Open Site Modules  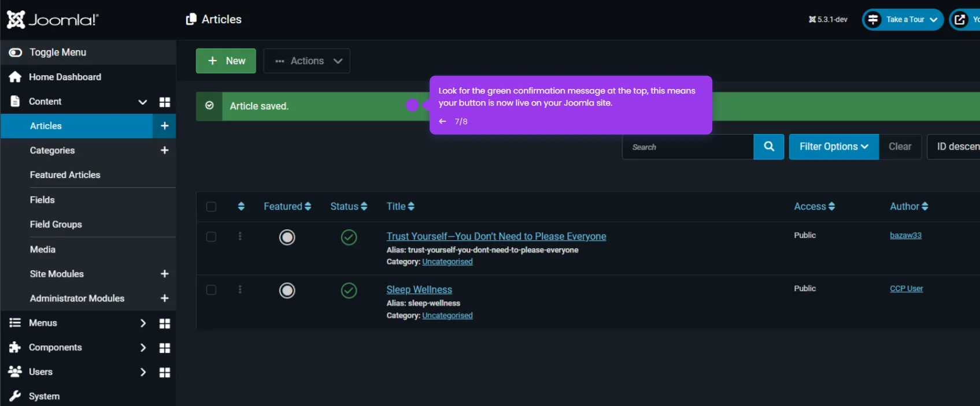(x=57, y=274)
